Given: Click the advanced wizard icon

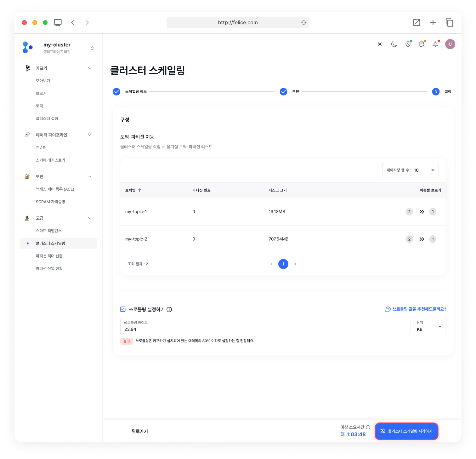Looking at the screenshot, I should [27, 218].
